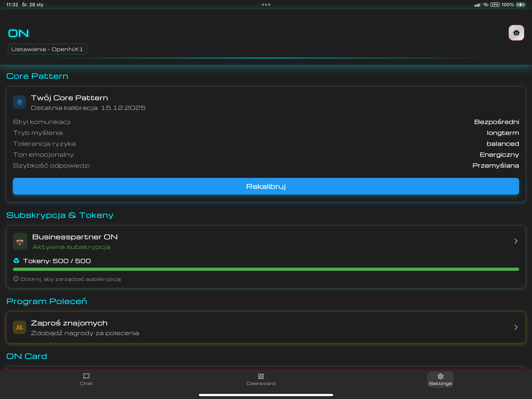This screenshot has height=399, width=532.
Task: Click 'Aktywna subskrypcja' status text
Action: [x=71, y=247]
